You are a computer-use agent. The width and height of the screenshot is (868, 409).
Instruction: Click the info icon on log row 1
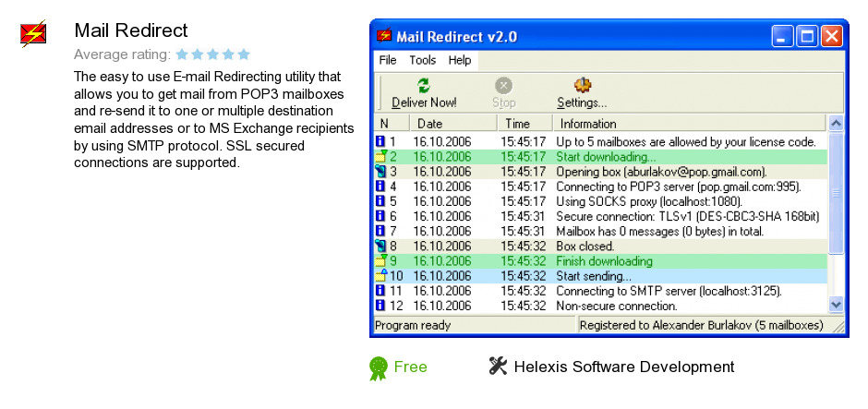click(x=380, y=141)
